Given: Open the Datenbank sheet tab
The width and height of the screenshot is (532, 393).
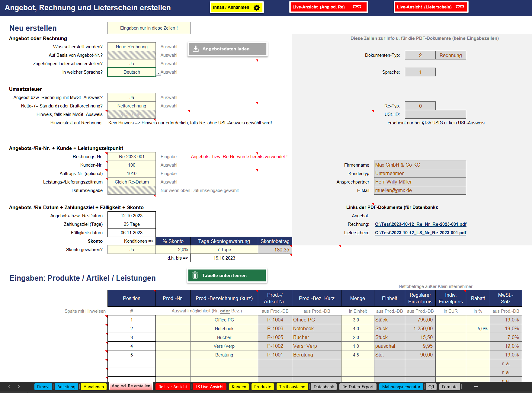Looking at the screenshot, I should (324, 387).
